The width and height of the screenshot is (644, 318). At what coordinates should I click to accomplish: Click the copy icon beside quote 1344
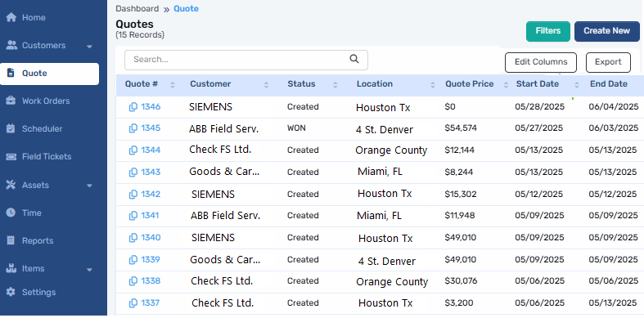(133, 150)
